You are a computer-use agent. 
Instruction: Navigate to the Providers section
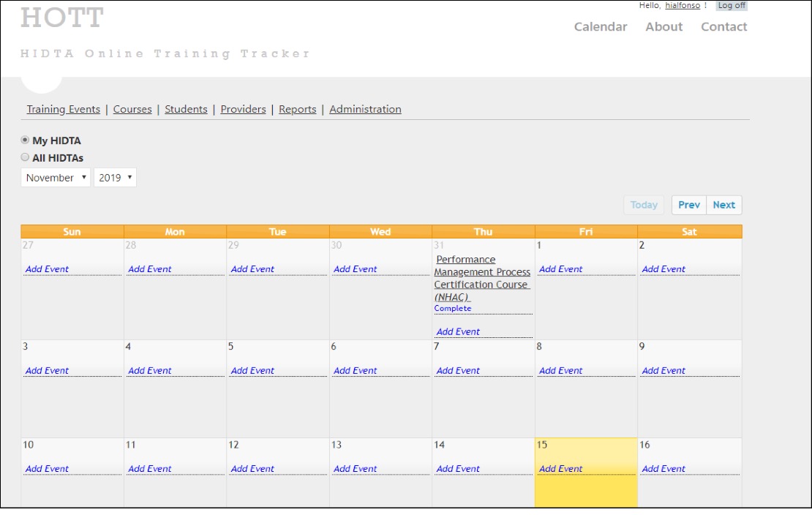pyautogui.click(x=243, y=110)
